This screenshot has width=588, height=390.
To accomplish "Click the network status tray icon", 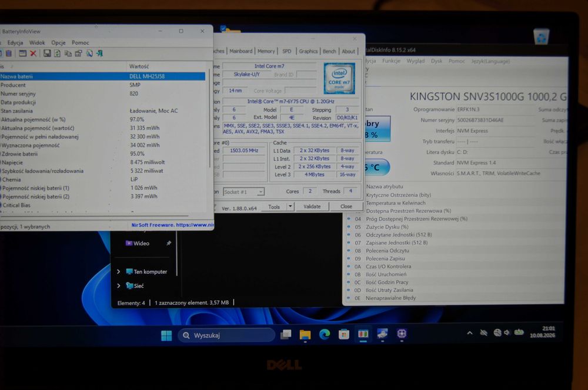I will pyautogui.click(x=497, y=332).
